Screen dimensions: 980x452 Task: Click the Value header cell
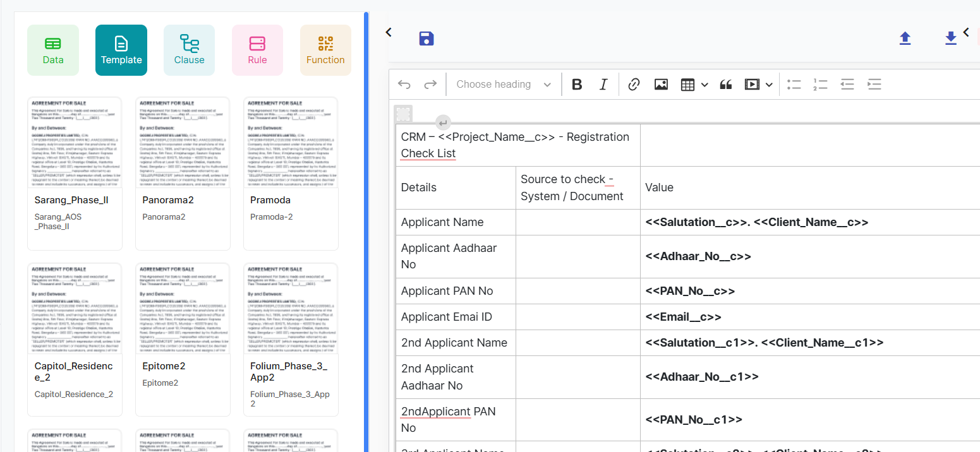[x=810, y=187]
